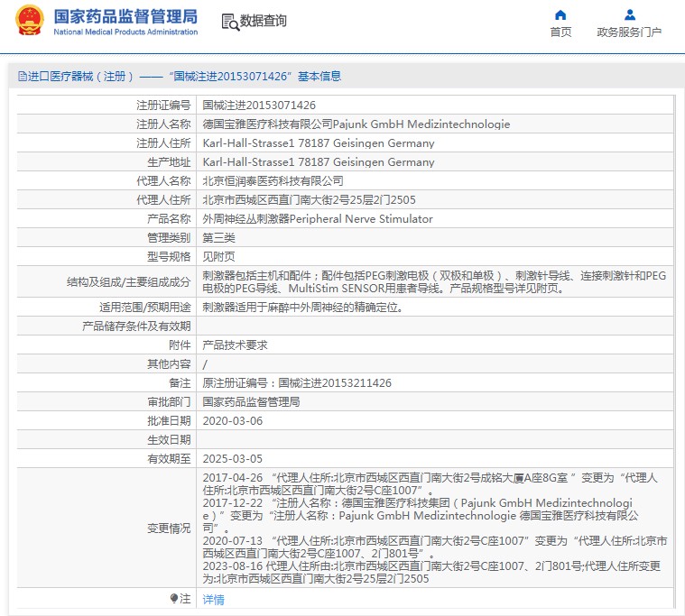The height and width of the screenshot is (616, 685).
Task: Click the 首页 house icon
Action: tap(560, 14)
